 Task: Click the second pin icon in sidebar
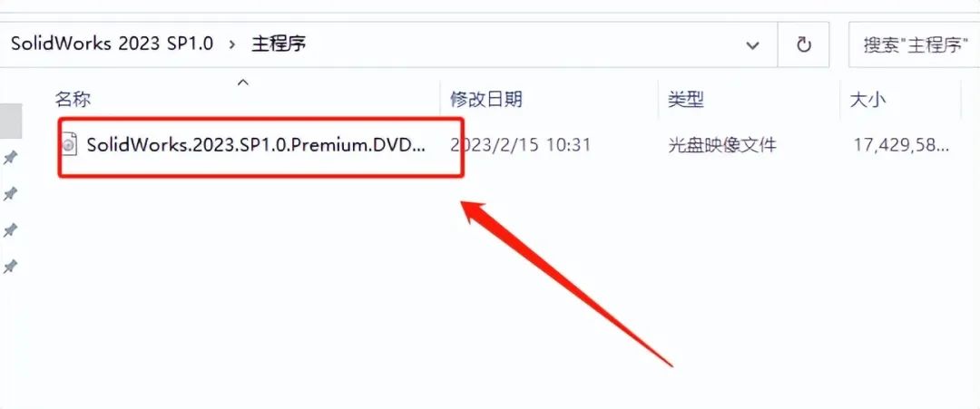[x=10, y=194]
